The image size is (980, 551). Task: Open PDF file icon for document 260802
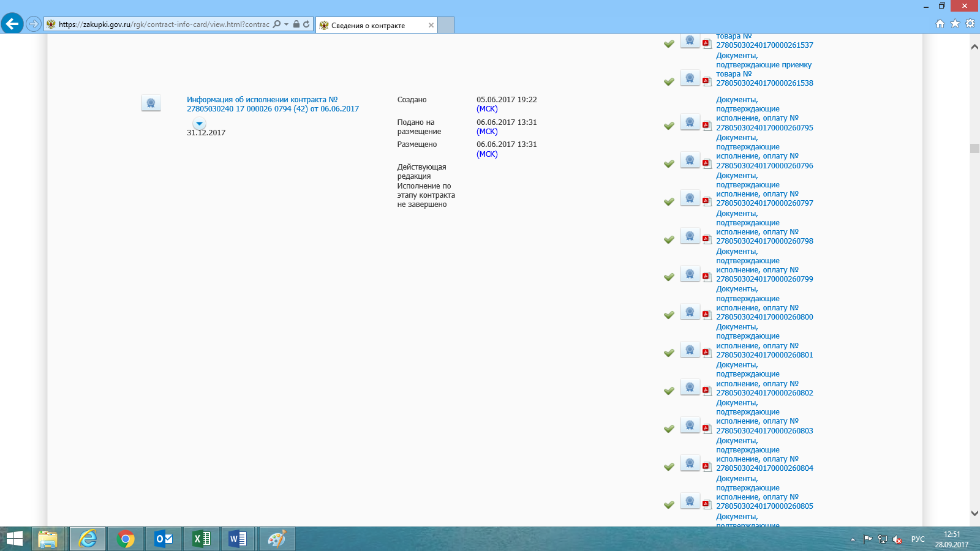click(707, 391)
